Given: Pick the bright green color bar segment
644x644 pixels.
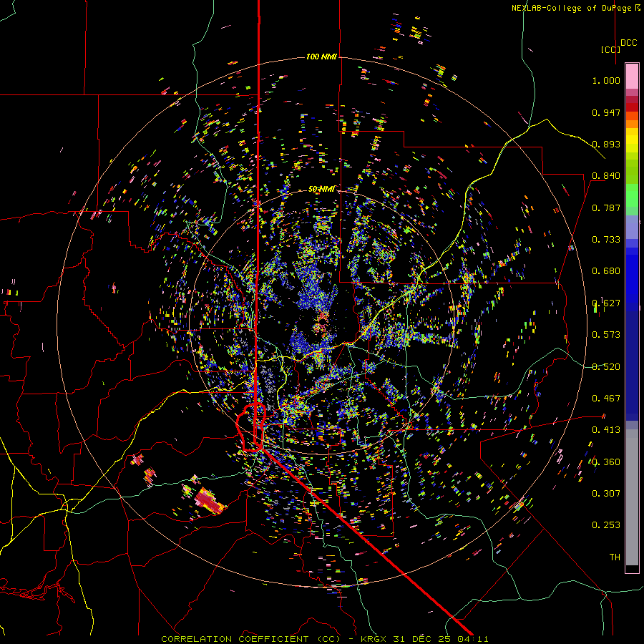Looking at the screenshot, I should pos(632,196).
